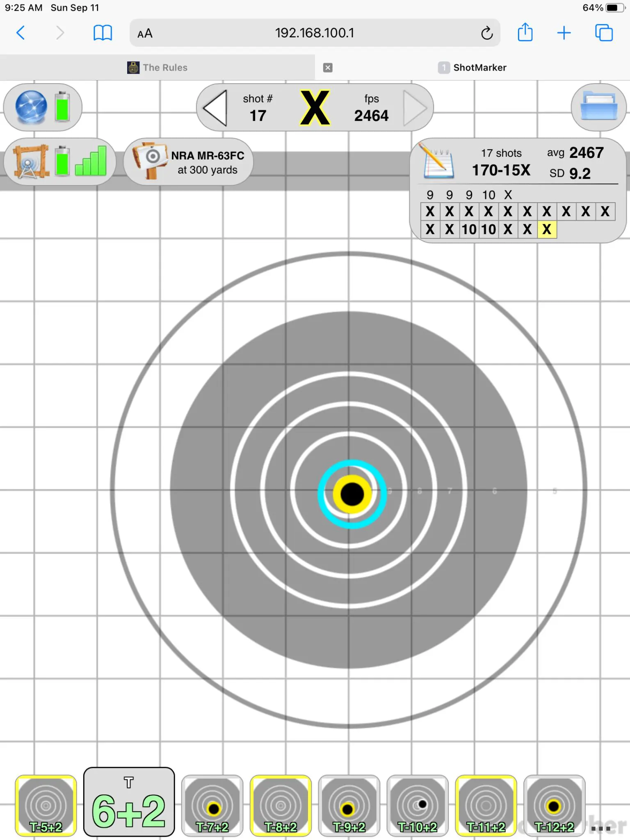Screen dimensions: 630x840
Task: Reload the page
Action: [x=487, y=33]
